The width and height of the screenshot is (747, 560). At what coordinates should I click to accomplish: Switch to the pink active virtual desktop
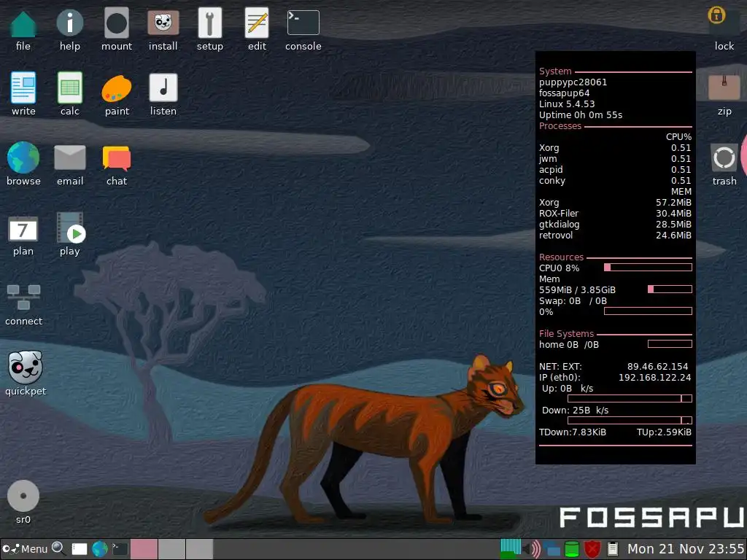tap(144, 549)
